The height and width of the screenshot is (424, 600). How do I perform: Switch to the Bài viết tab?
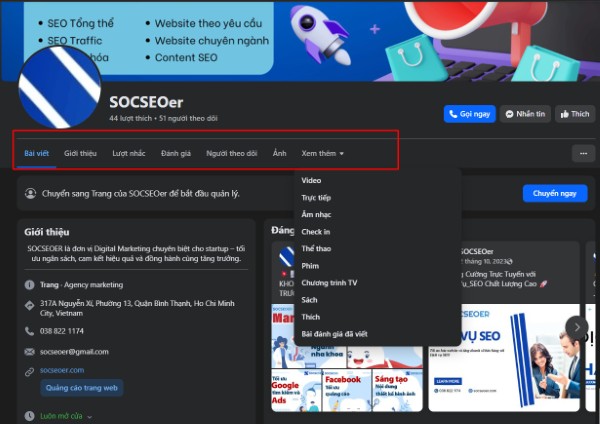coord(37,153)
